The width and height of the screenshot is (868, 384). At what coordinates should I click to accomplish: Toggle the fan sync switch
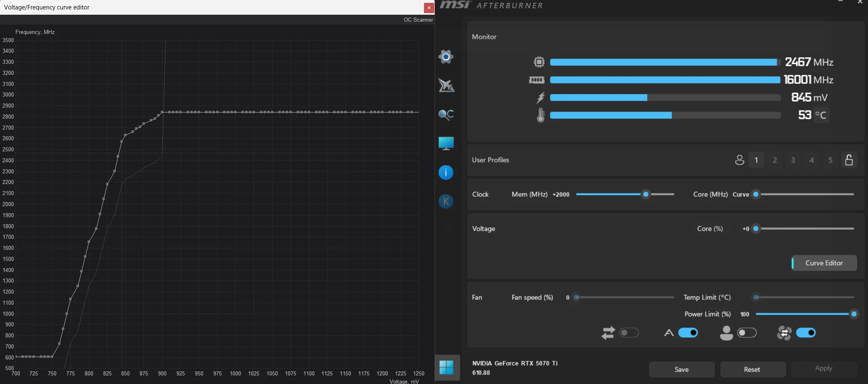click(x=629, y=333)
